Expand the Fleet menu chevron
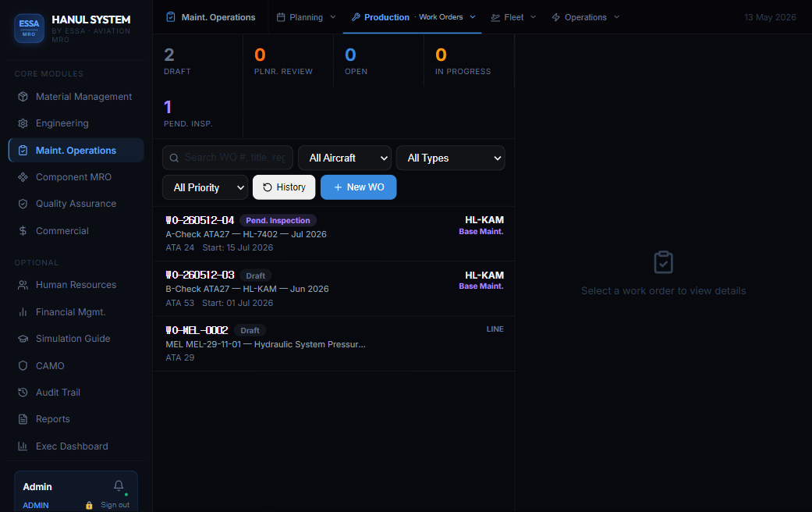 pyautogui.click(x=534, y=17)
